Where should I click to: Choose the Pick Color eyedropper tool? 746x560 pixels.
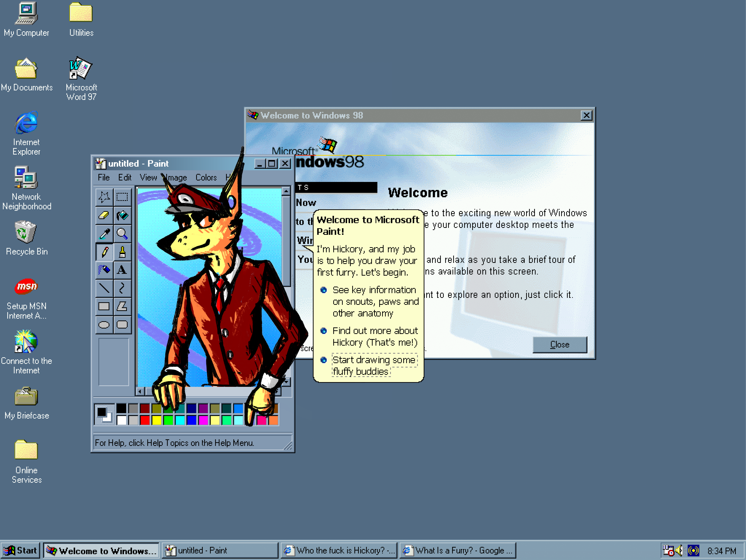coord(104,233)
